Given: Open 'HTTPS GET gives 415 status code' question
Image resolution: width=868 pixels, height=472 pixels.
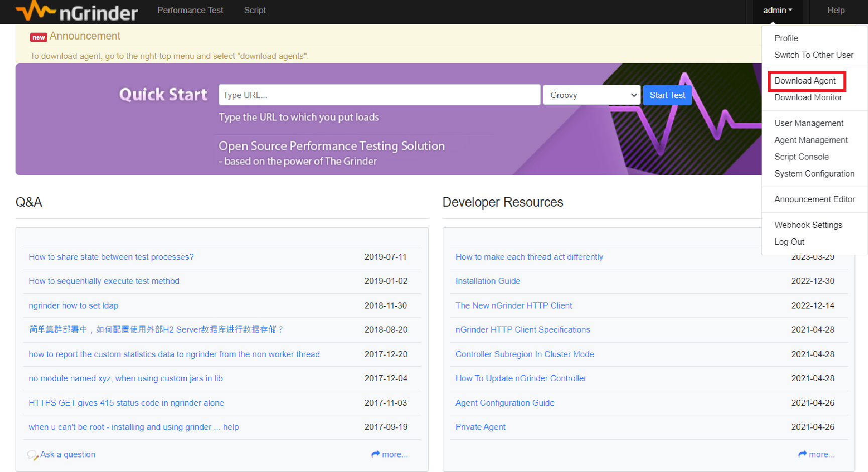Looking at the screenshot, I should click(x=127, y=403).
